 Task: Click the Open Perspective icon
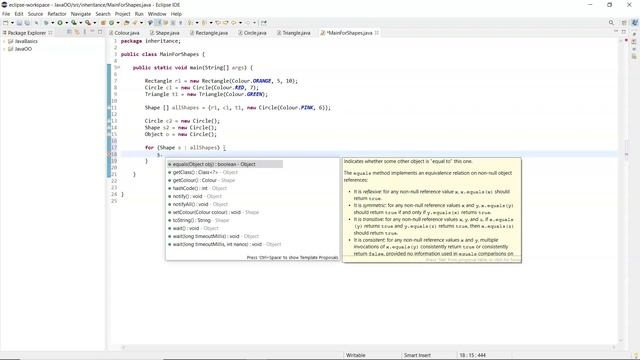coord(624,23)
